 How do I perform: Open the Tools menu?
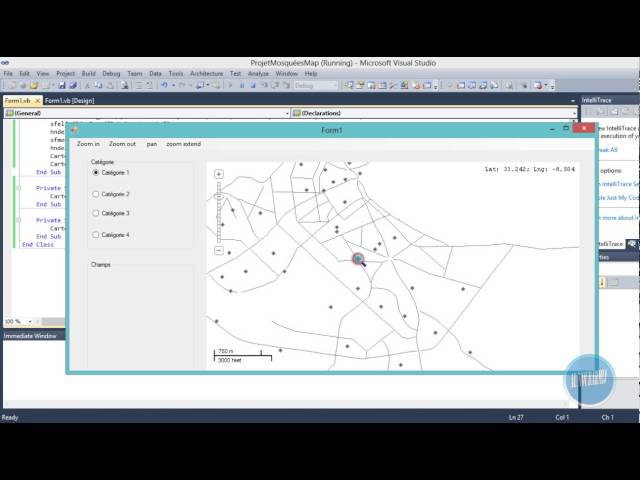[x=176, y=73]
